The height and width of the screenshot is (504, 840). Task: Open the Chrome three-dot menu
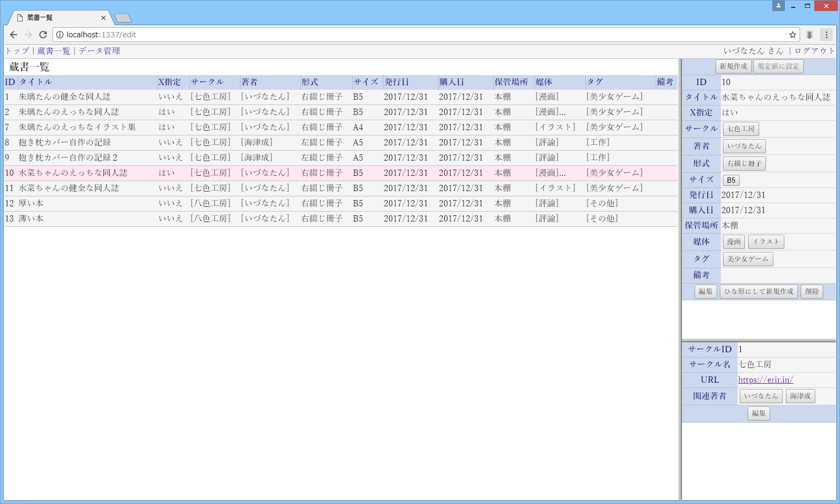pos(826,35)
